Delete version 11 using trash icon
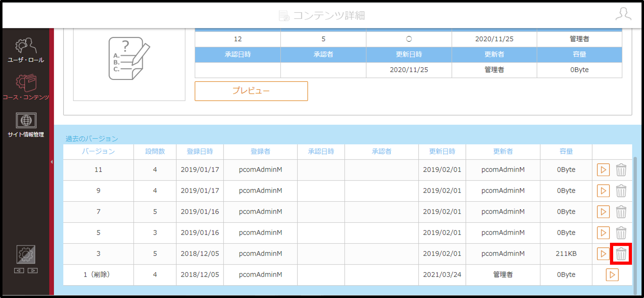This screenshot has height=298, width=644. pos(621,170)
